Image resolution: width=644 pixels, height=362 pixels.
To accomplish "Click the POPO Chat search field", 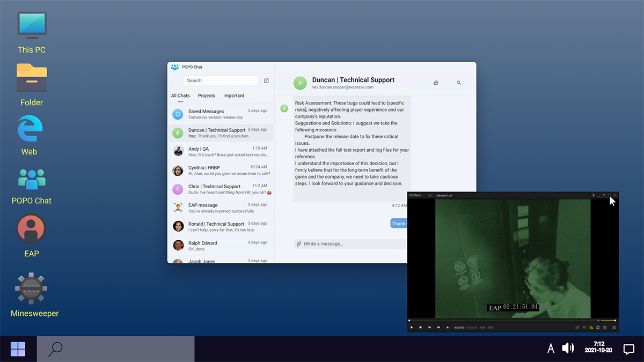I will pos(221,80).
